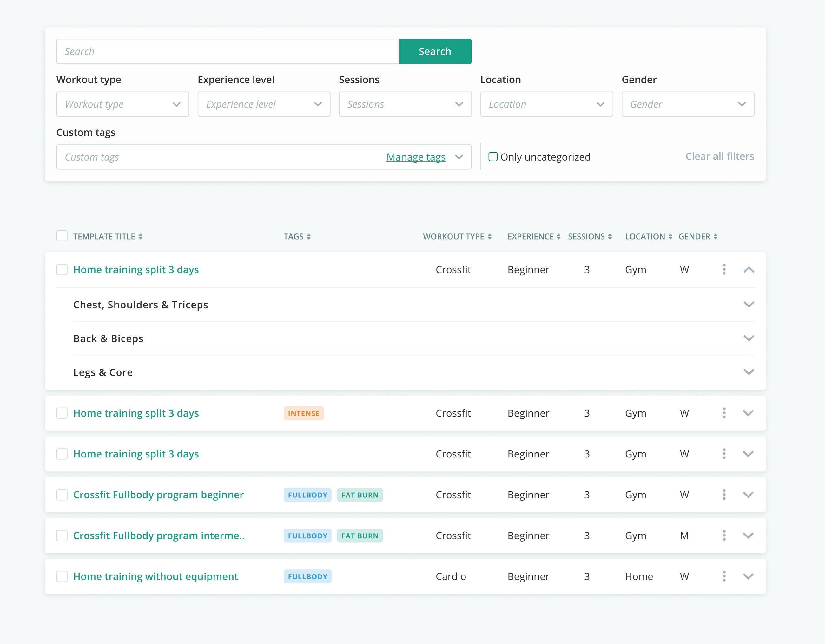Sort by Location column arrows
This screenshot has width=825, height=644.
(670, 236)
